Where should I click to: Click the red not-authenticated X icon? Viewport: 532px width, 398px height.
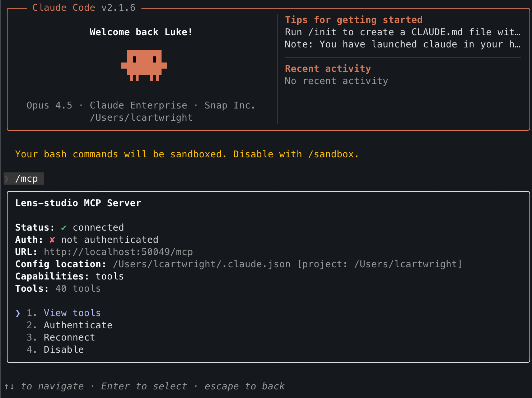click(52, 240)
